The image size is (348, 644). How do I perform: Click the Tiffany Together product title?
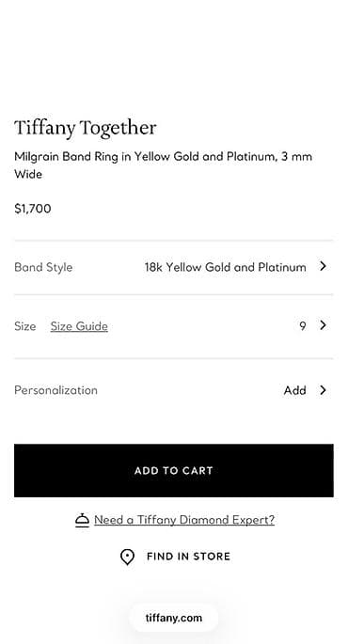[86, 128]
